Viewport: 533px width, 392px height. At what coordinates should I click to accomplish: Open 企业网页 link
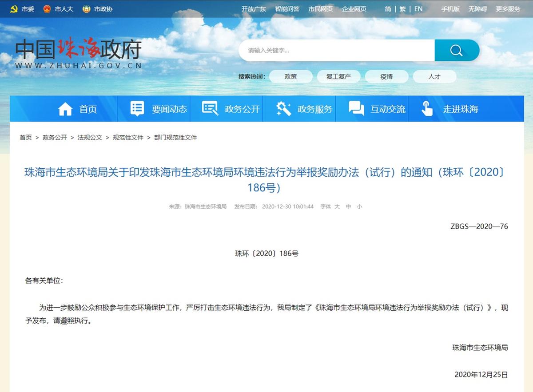[354, 9]
